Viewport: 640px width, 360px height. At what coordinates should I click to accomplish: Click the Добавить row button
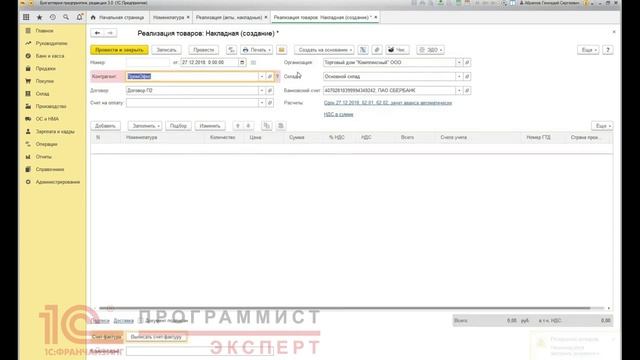click(106, 126)
